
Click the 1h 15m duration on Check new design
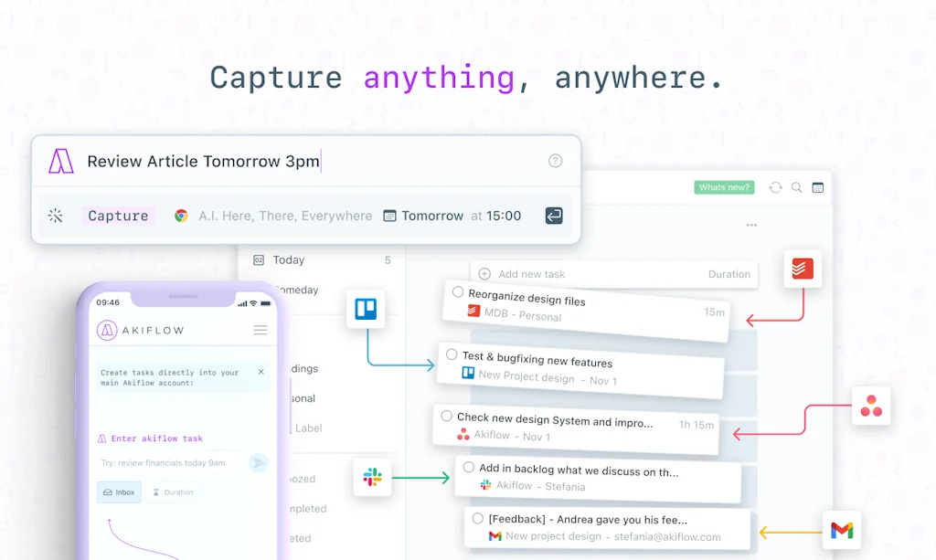click(696, 425)
